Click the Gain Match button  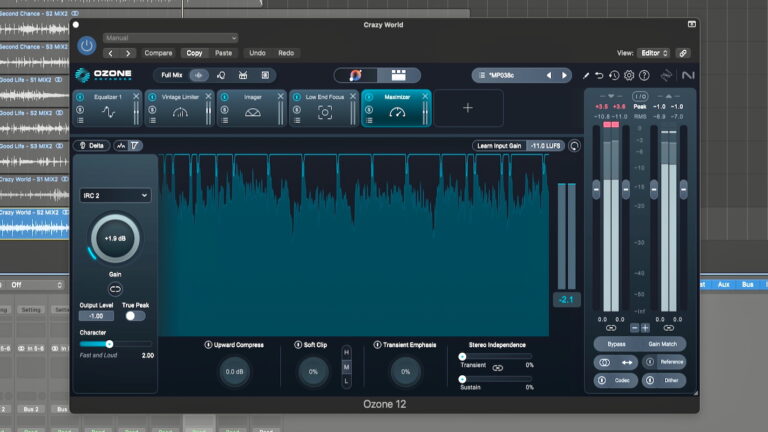(x=662, y=344)
